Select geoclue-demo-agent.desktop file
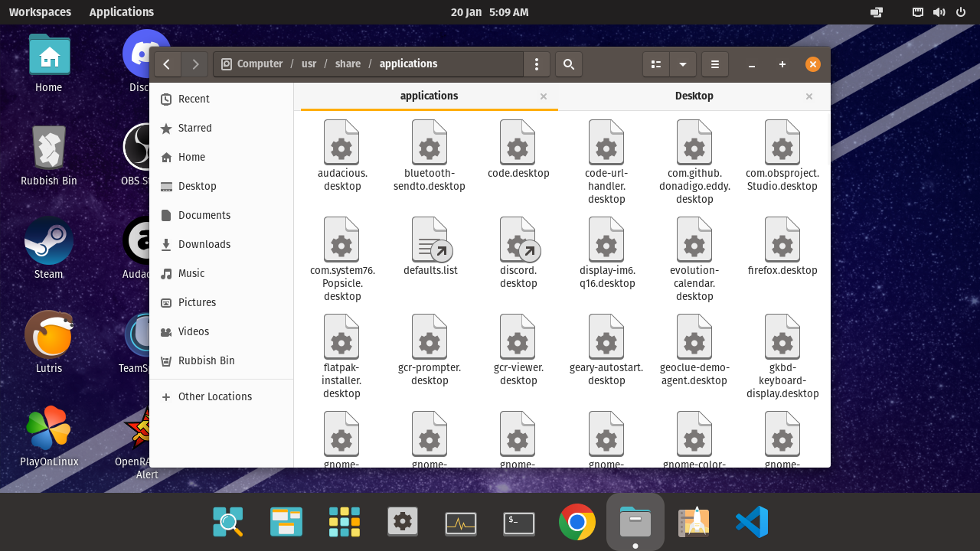This screenshot has height=551, width=980. tap(694, 350)
